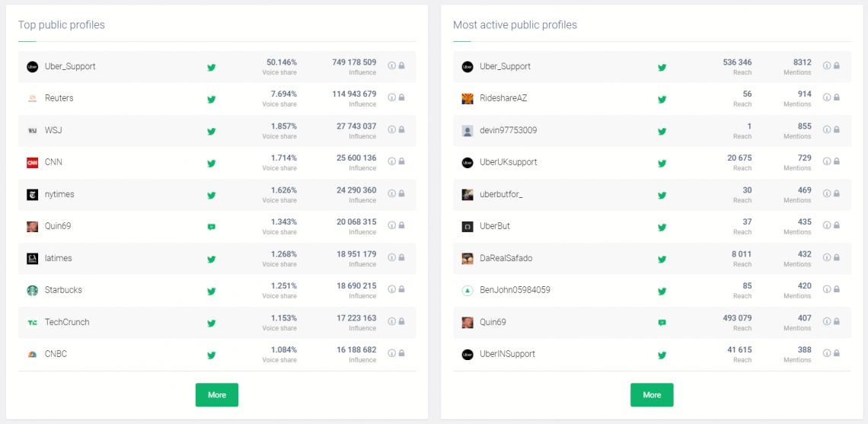Click the DaRealSafado avatar image
868x424 pixels.
(468, 259)
